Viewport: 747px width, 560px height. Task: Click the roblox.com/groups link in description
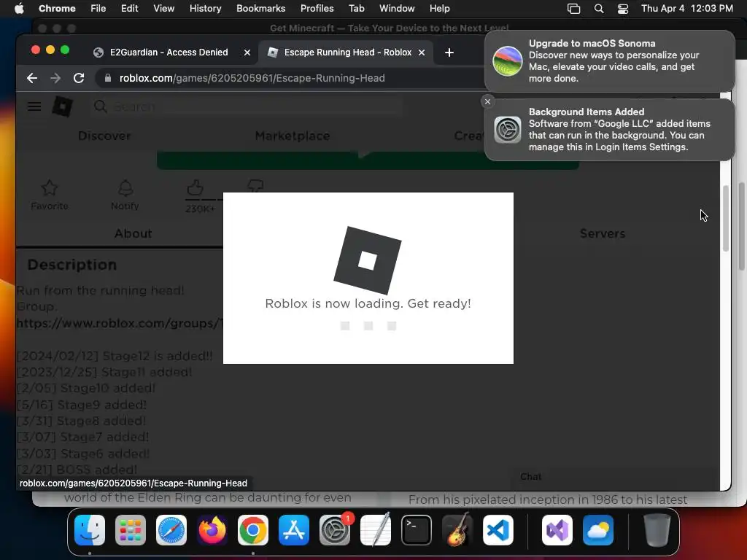120,323
